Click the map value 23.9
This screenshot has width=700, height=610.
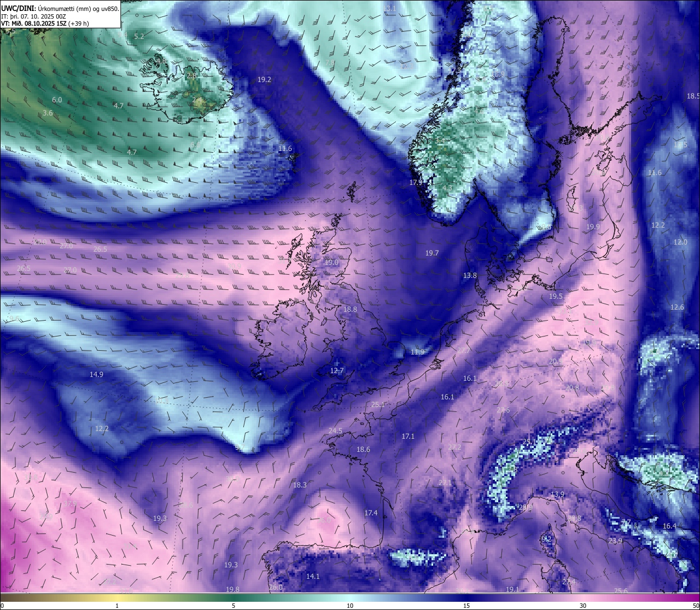click(615, 541)
